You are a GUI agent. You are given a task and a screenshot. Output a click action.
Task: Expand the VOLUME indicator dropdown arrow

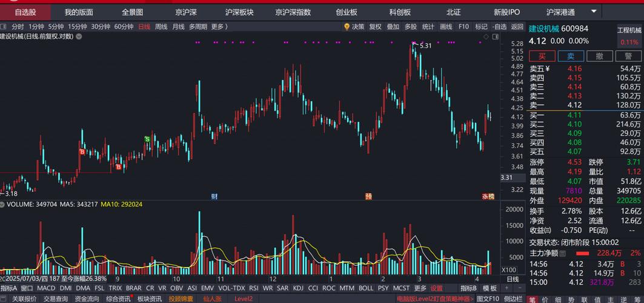click(2, 204)
